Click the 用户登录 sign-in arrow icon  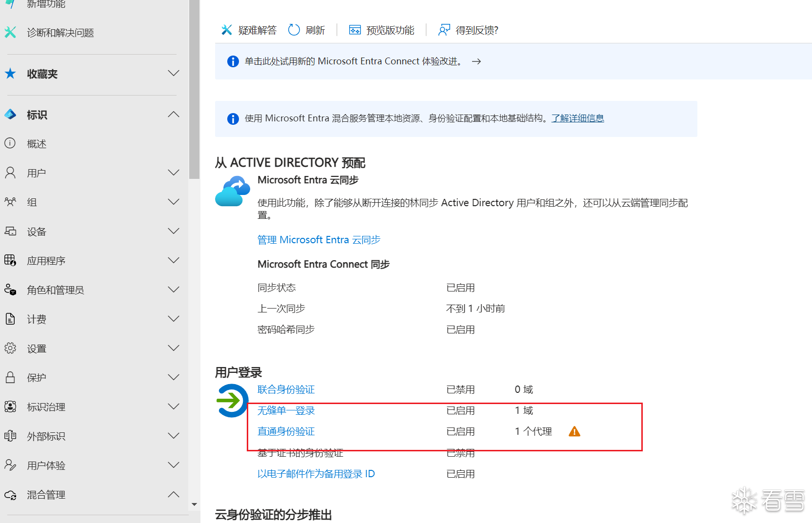tap(232, 401)
